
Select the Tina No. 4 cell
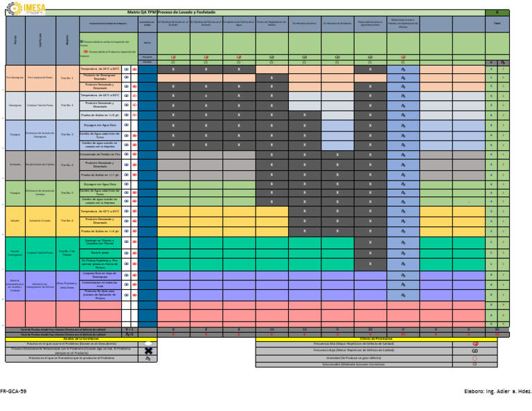[x=67, y=165]
